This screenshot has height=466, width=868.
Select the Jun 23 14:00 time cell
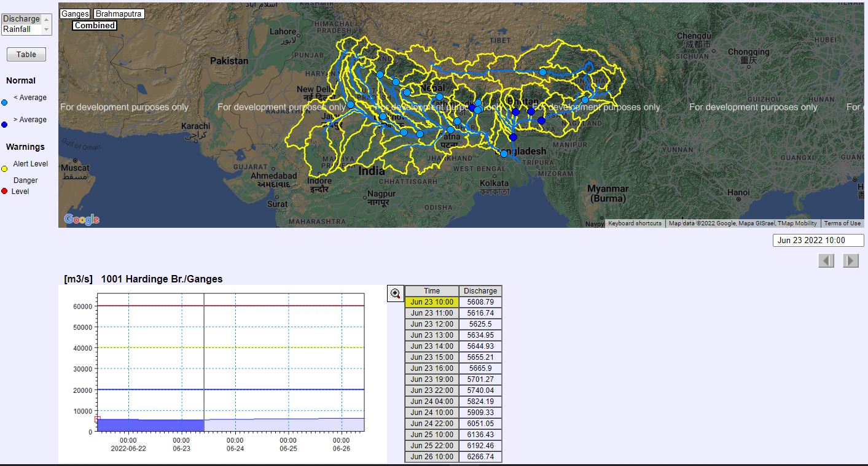click(x=432, y=346)
